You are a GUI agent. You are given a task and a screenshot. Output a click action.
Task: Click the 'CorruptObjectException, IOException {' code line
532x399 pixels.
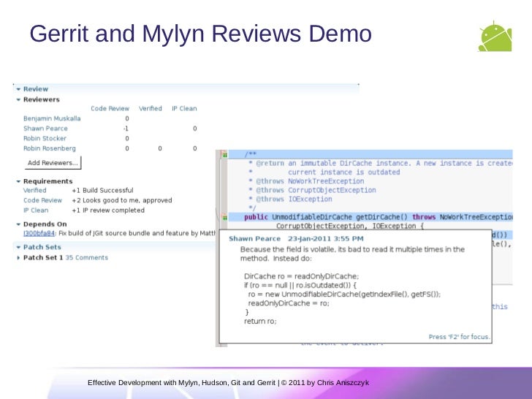pyautogui.click(x=350, y=226)
